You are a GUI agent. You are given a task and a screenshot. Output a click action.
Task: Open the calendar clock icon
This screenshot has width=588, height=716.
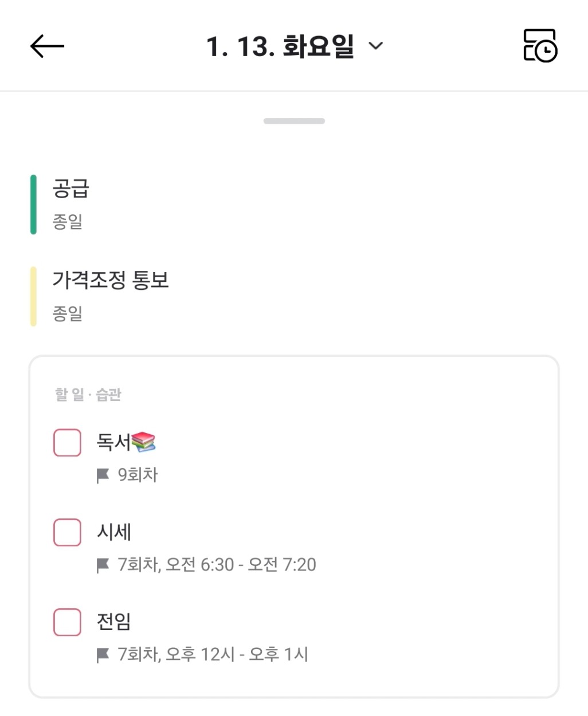click(x=540, y=46)
